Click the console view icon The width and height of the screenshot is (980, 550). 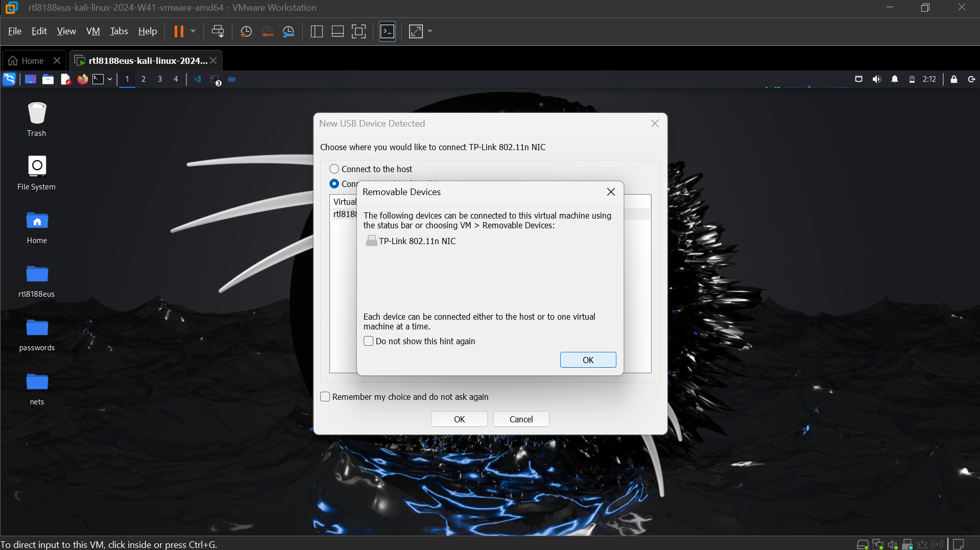click(x=388, y=32)
